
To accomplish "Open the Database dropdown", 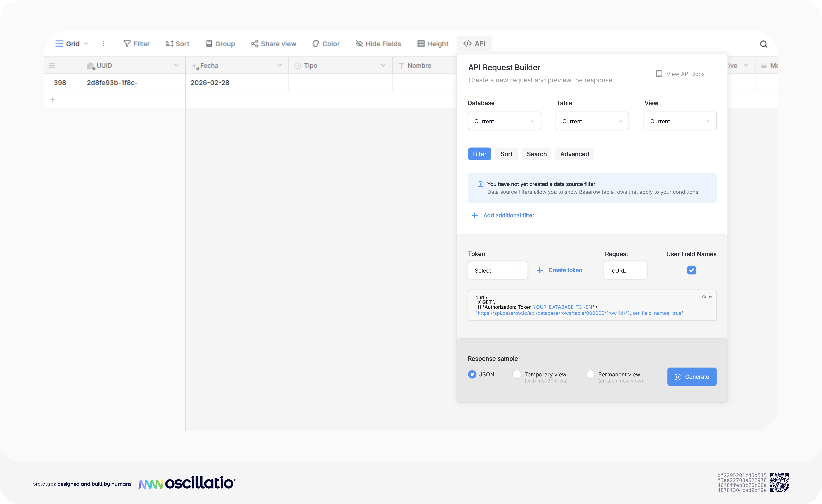I will (504, 121).
